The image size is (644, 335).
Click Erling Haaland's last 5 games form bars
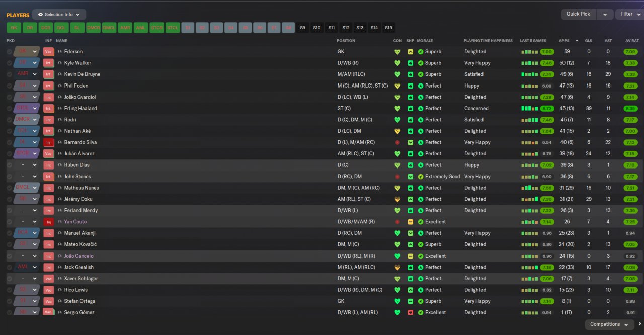(x=530, y=109)
